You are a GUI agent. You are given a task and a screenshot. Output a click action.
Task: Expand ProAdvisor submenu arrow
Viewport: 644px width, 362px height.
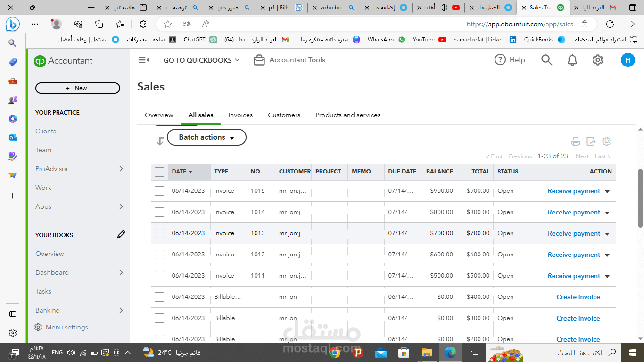pos(121,169)
